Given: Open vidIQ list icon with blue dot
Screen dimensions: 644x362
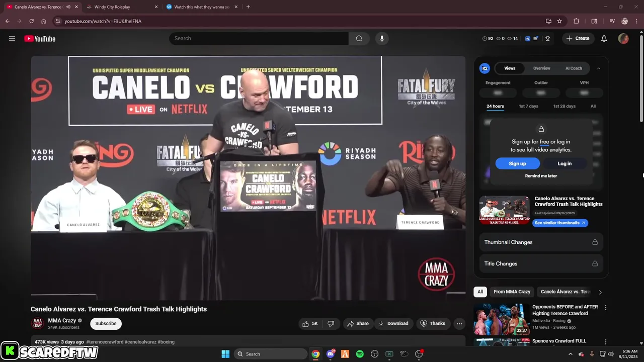Looking at the screenshot, I should [536, 38].
